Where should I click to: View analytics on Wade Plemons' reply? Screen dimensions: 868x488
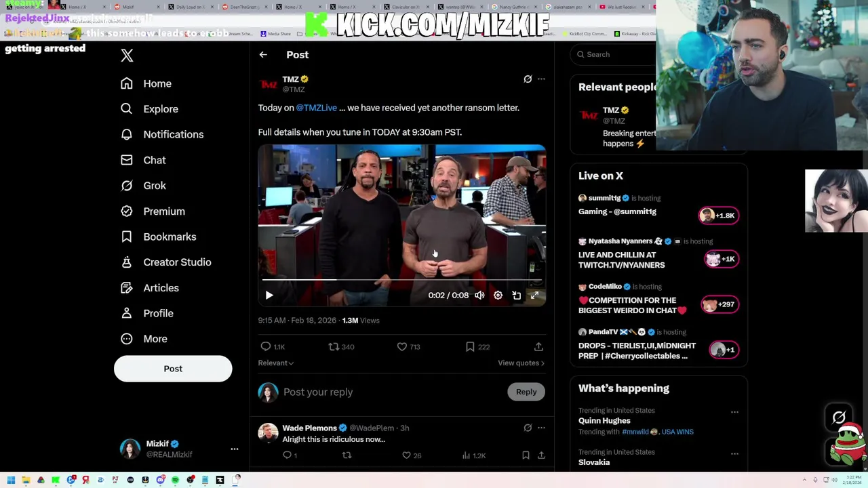click(x=473, y=455)
